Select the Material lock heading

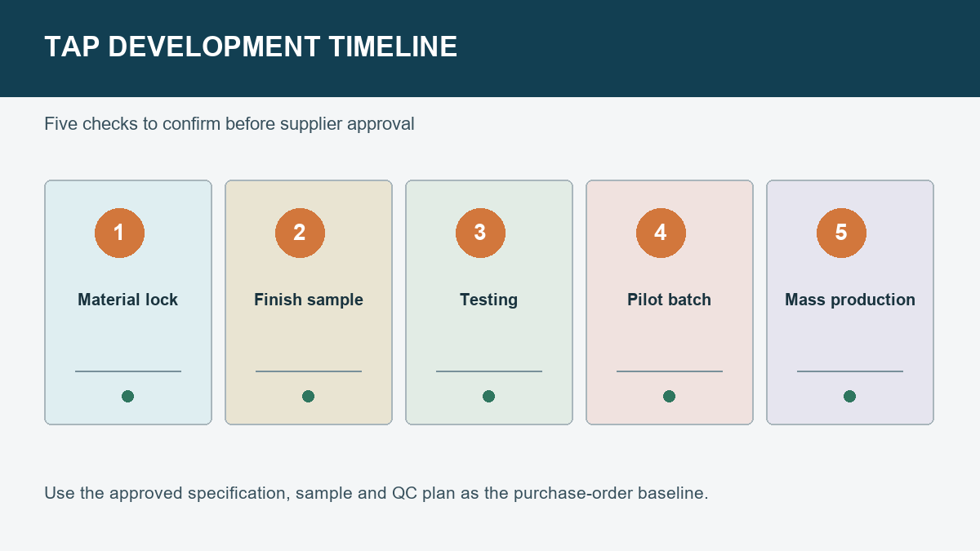point(127,300)
